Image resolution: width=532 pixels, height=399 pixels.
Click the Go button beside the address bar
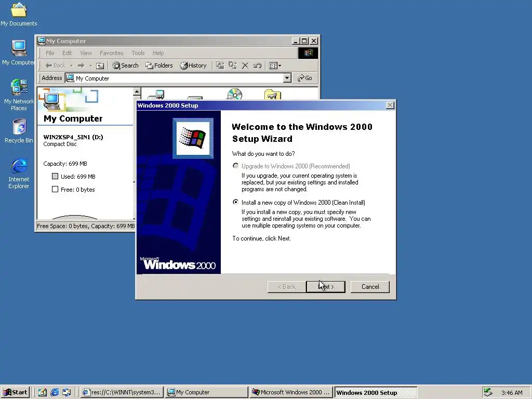[x=304, y=78]
